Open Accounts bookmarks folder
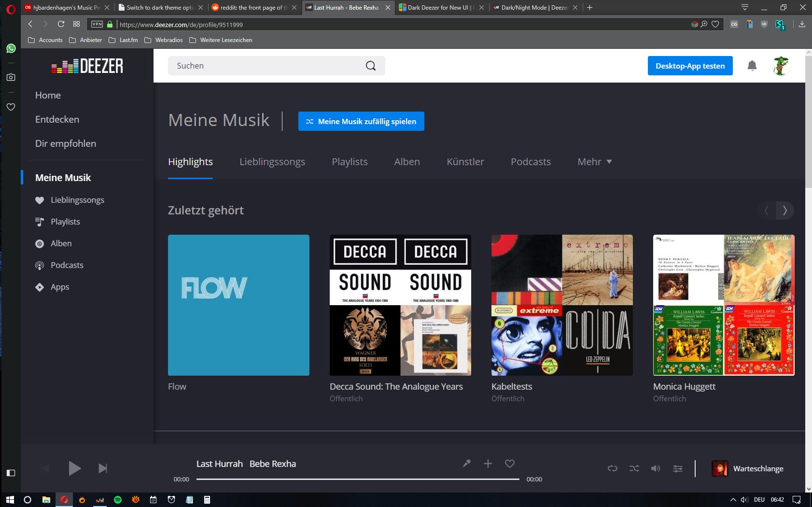Screen dimensions: 812x507 click(x=45, y=40)
